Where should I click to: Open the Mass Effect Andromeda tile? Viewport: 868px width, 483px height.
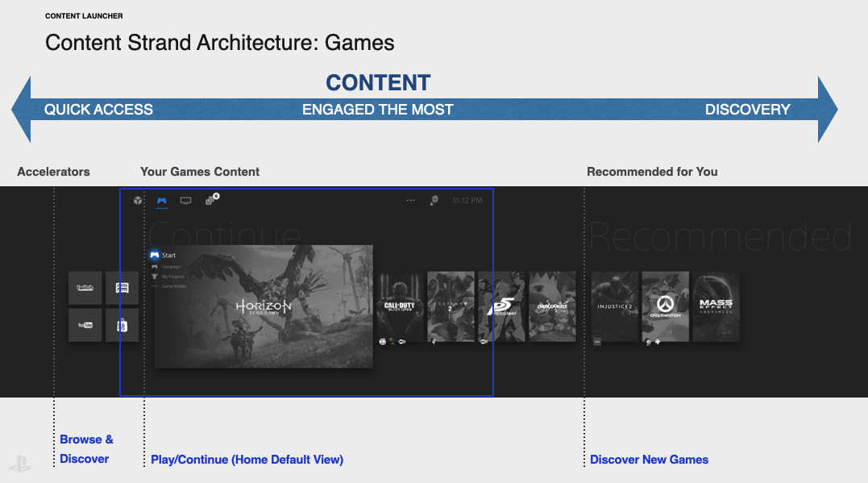(x=716, y=306)
